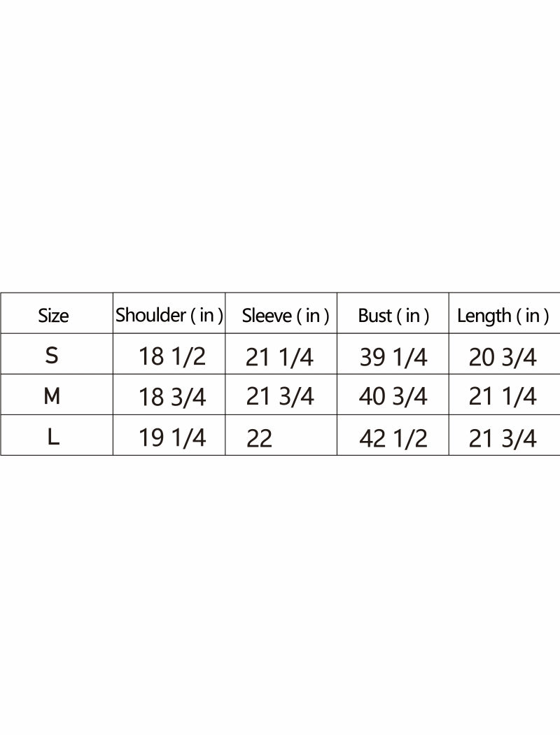Click bust value 39 1/4
This screenshot has height=735, width=560.
(x=393, y=357)
